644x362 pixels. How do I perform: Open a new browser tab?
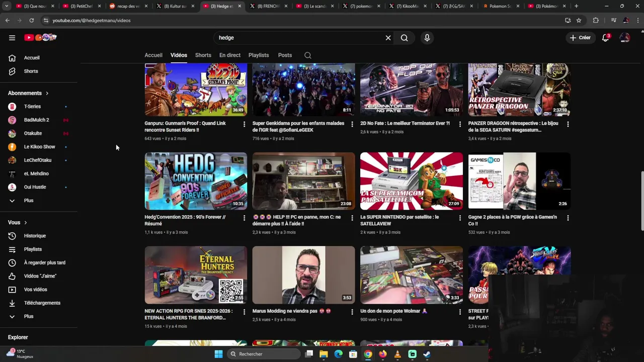pyautogui.click(x=576, y=6)
